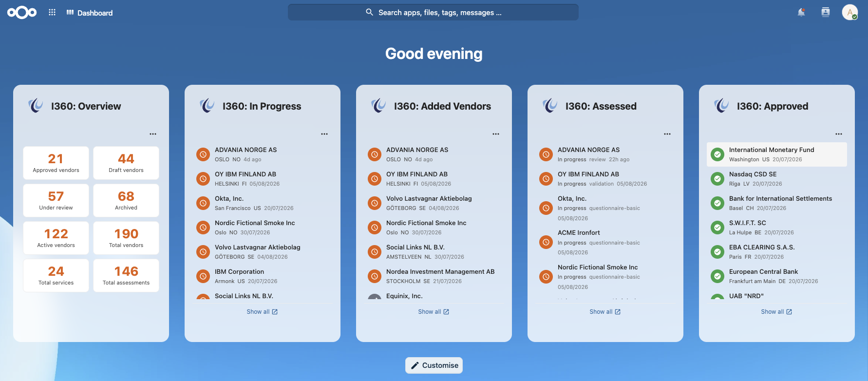
Task: Click the 190 Total vendors tile
Action: click(126, 238)
